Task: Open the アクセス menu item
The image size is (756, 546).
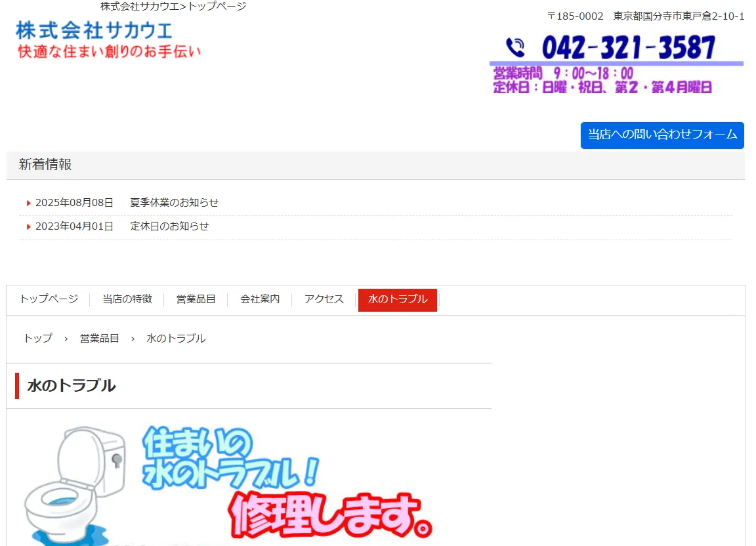Action: click(324, 299)
